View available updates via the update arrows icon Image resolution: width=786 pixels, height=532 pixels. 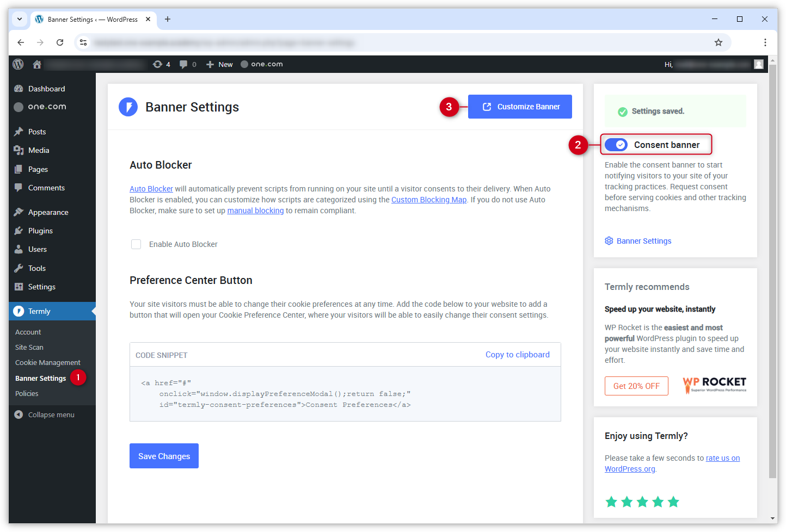(157, 64)
